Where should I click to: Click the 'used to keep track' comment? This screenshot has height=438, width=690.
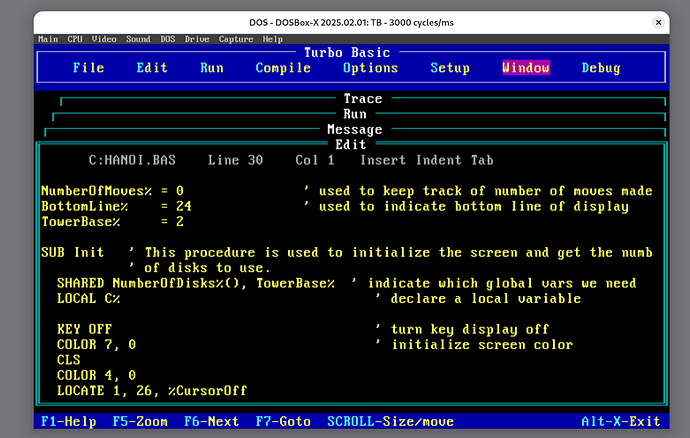(478, 191)
